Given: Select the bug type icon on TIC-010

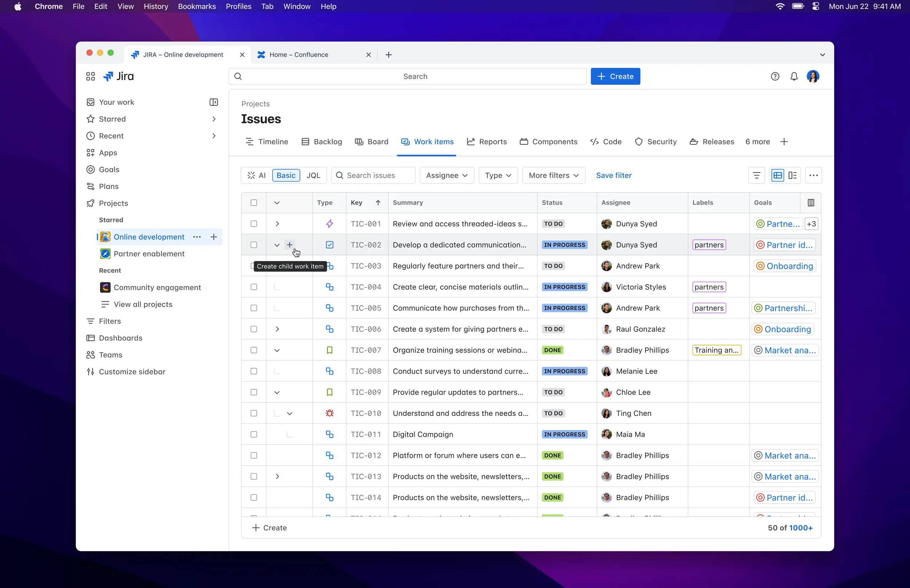Looking at the screenshot, I should (329, 413).
